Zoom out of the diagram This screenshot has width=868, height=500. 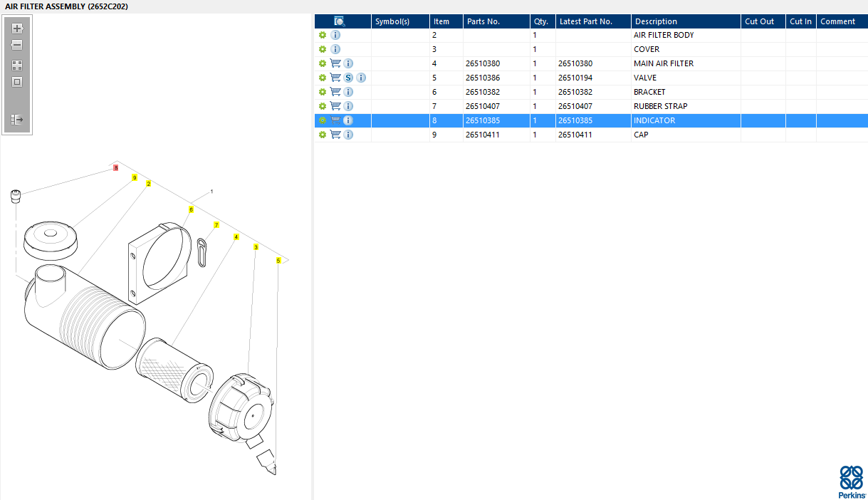pos(17,45)
